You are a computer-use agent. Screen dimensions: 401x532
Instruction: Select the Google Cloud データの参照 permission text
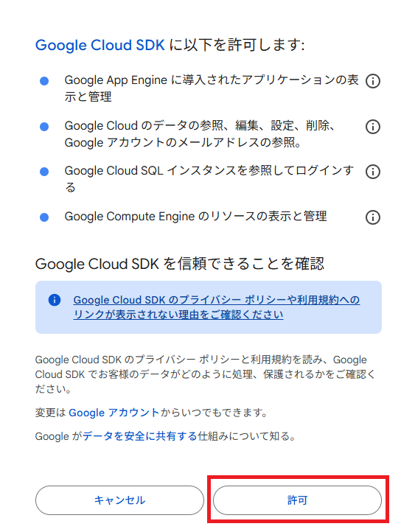pos(200,134)
